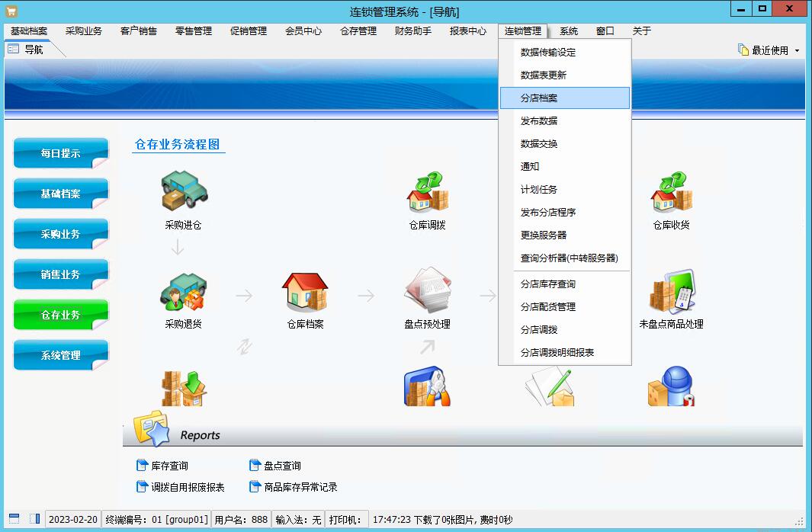Choose 分店配货管理 menu entry
Viewport: 812px width, 532px height.
coord(565,306)
